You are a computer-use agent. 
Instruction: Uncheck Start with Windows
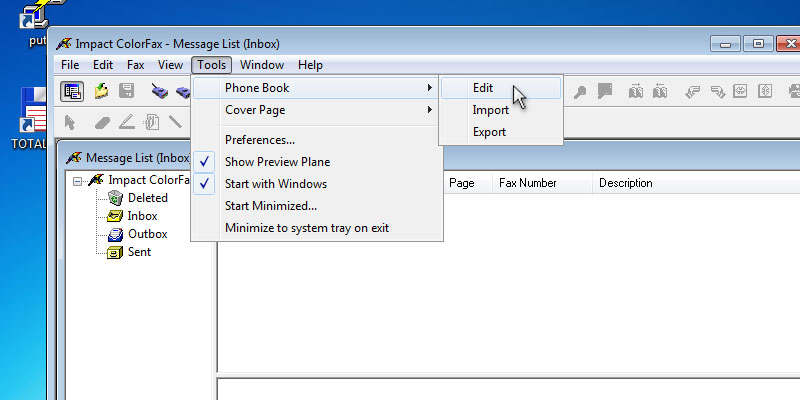275,184
